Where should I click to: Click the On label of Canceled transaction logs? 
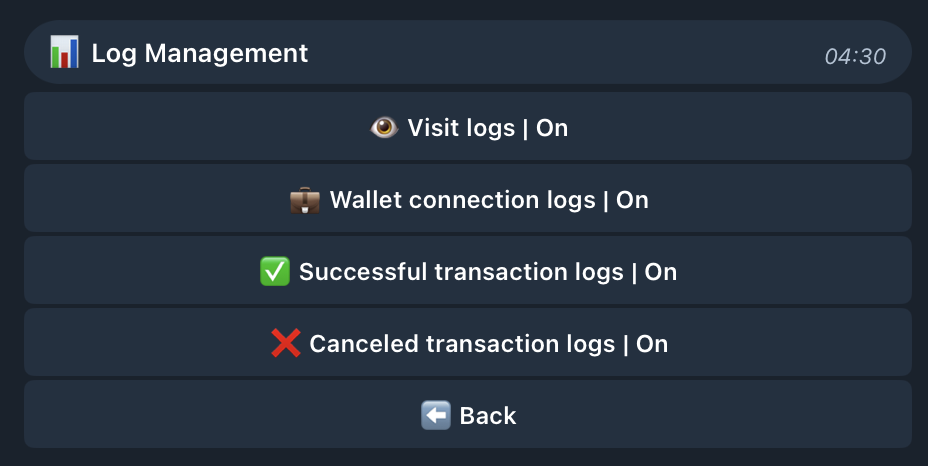[x=652, y=344]
